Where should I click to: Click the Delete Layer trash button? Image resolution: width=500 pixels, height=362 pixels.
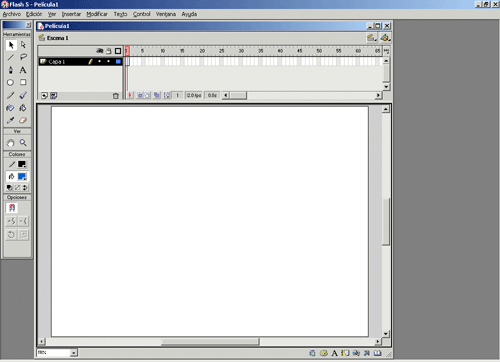116,96
